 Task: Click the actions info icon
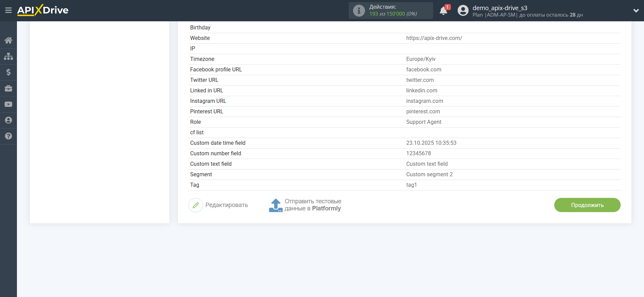pyautogui.click(x=359, y=10)
